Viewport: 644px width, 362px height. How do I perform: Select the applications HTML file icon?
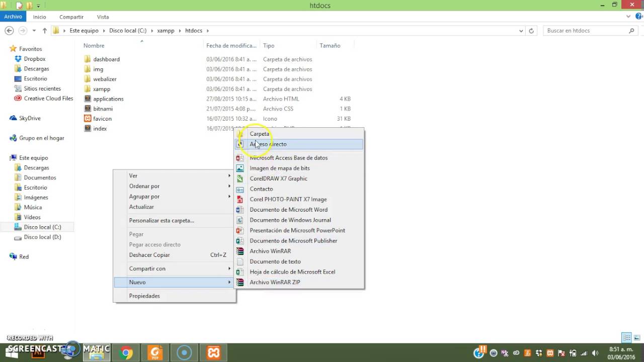88,99
